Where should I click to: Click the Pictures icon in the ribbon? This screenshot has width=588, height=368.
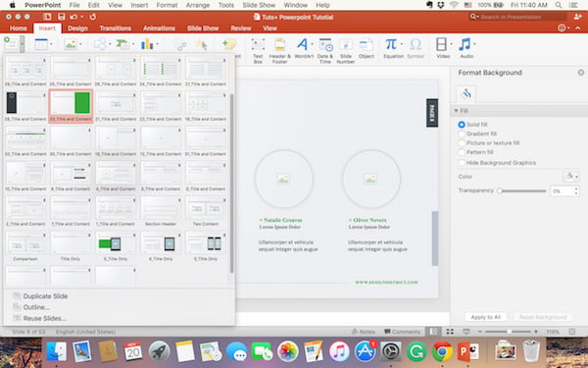point(71,44)
